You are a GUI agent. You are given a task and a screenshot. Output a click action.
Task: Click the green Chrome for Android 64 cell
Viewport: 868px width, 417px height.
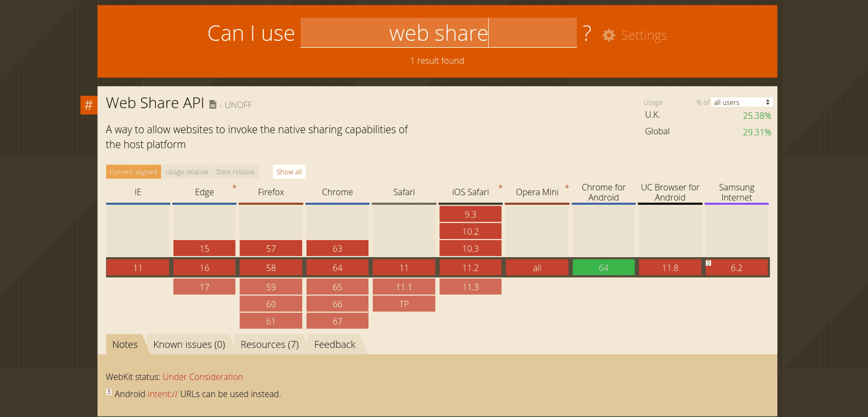[x=604, y=267]
